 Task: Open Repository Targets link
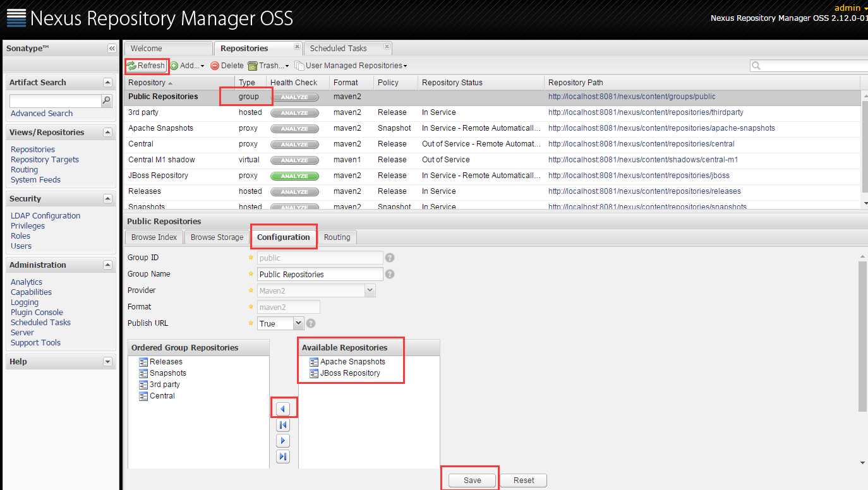coord(45,160)
